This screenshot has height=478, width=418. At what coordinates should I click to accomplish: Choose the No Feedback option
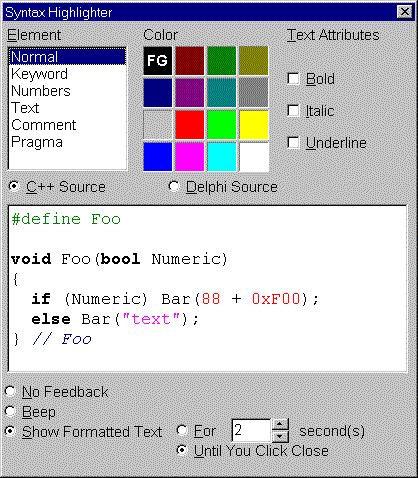[x=10, y=391]
